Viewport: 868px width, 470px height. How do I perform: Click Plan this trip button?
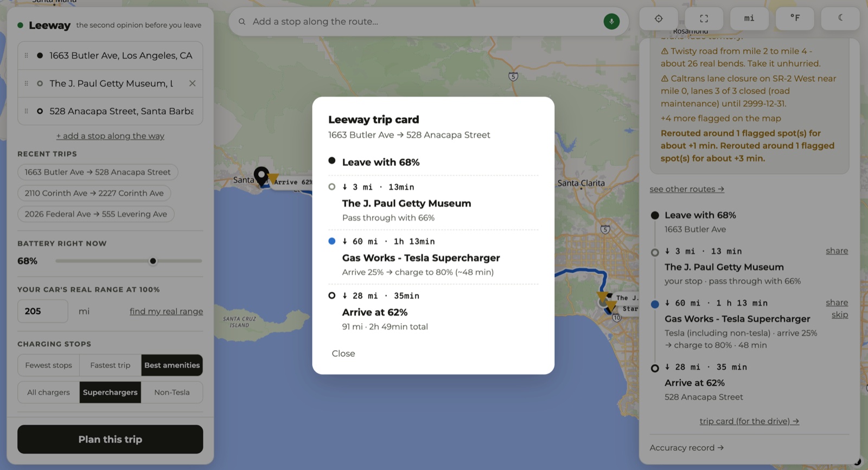(x=110, y=439)
